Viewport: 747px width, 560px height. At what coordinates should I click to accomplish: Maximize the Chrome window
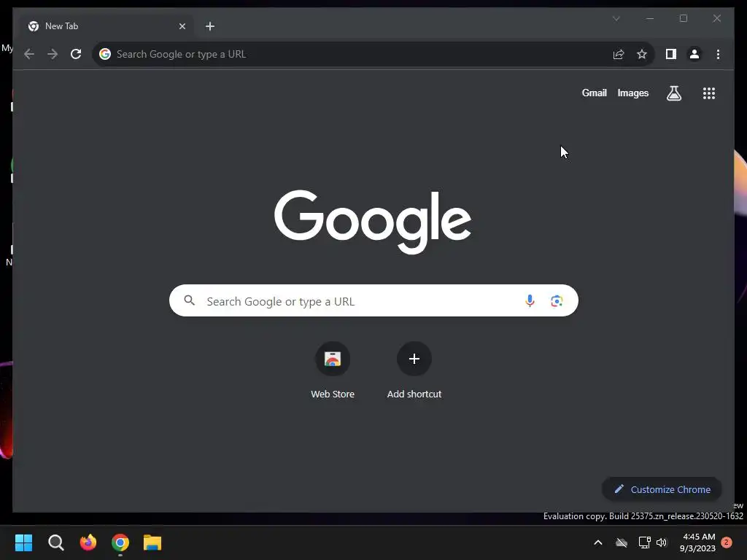click(683, 18)
